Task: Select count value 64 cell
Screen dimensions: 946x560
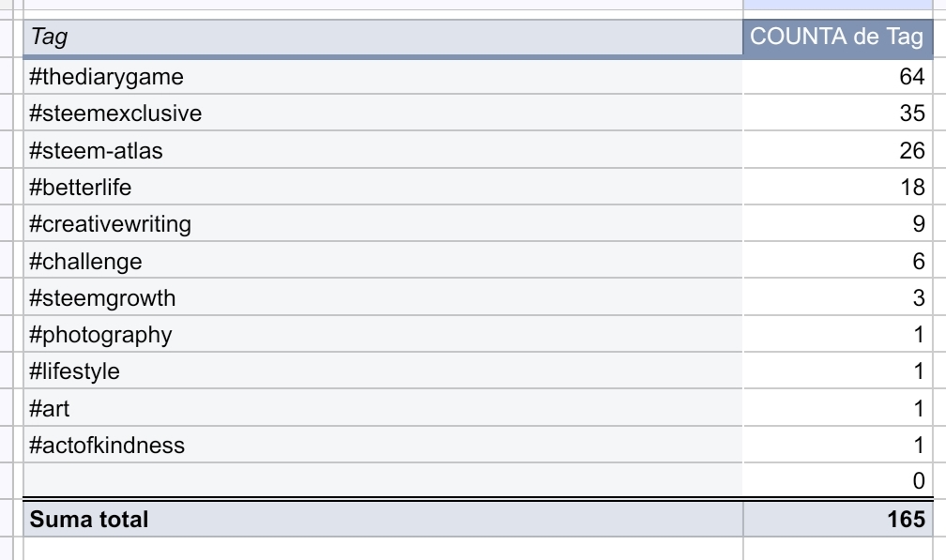Action: pyautogui.click(x=837, y=77)
